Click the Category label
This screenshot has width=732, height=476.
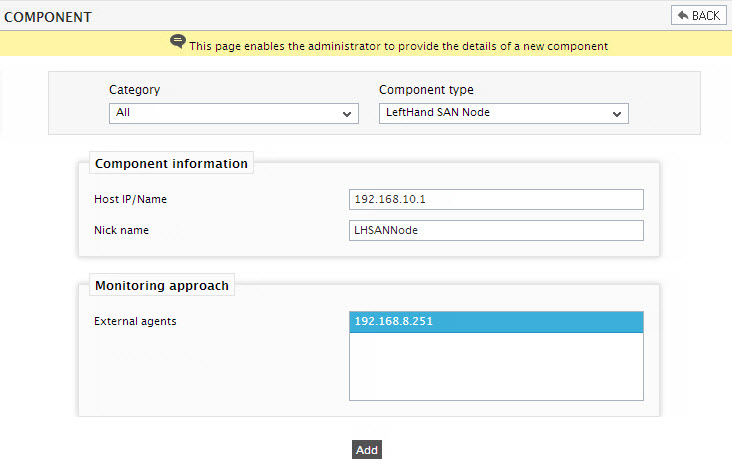coord(134,90)
